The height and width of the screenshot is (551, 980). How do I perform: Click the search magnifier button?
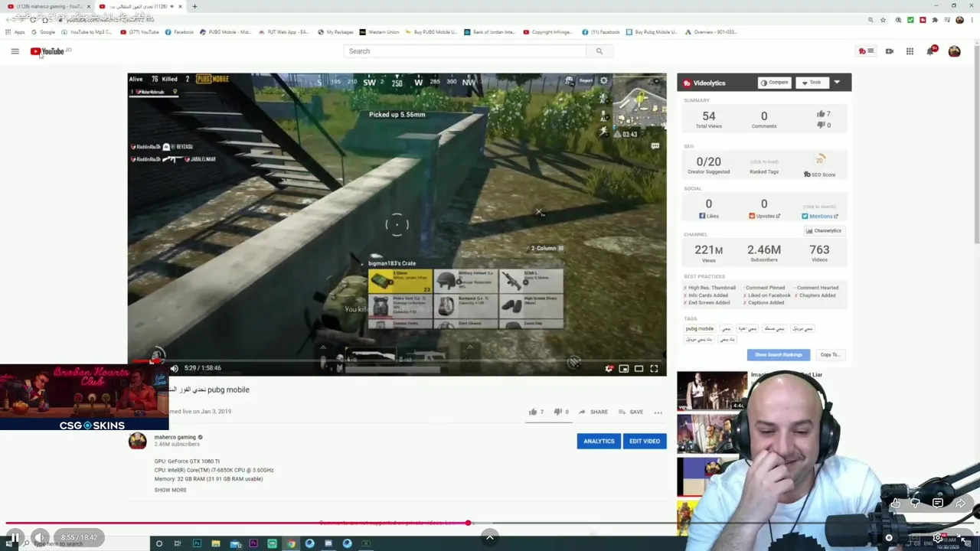(599, 51)
